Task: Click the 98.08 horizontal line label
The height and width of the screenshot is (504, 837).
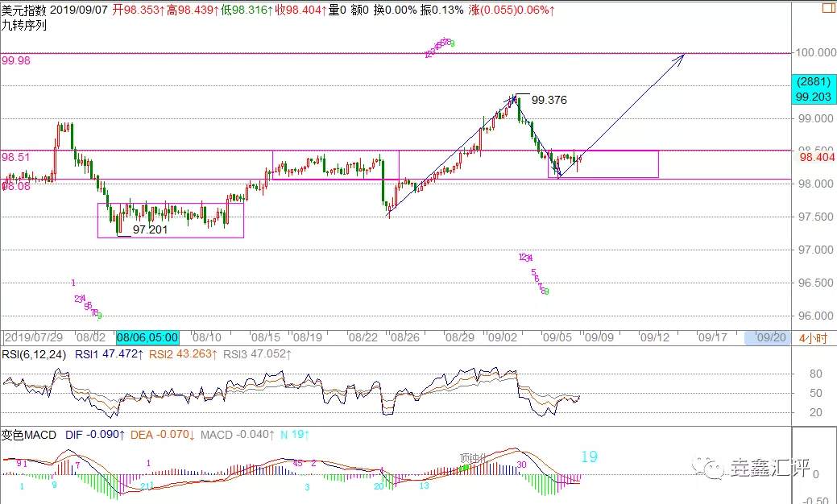Action: pos(16,186)
